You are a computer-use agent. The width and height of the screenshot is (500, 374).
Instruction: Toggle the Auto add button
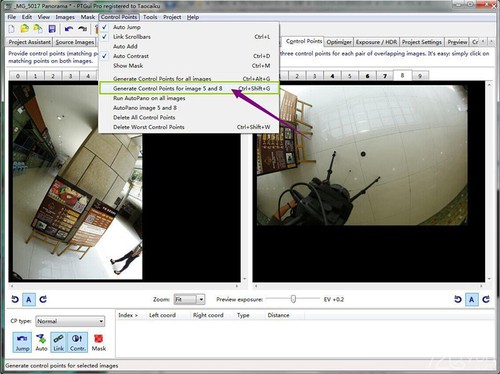[41, 342]
